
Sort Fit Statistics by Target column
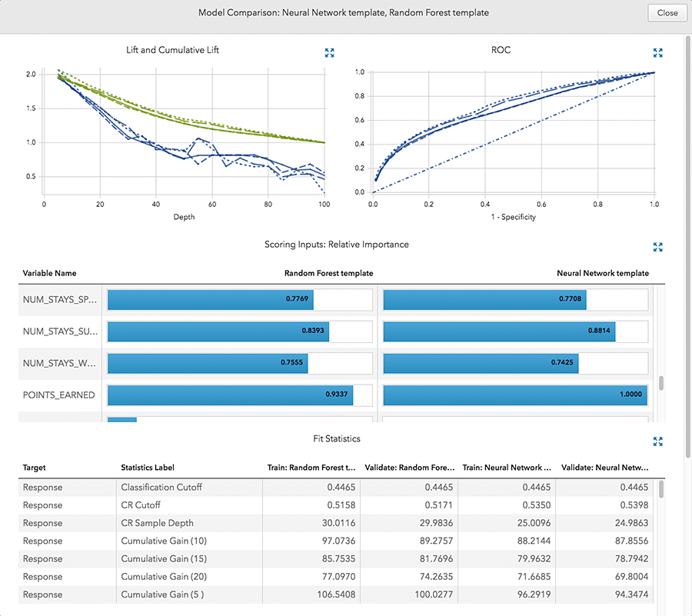35,468
